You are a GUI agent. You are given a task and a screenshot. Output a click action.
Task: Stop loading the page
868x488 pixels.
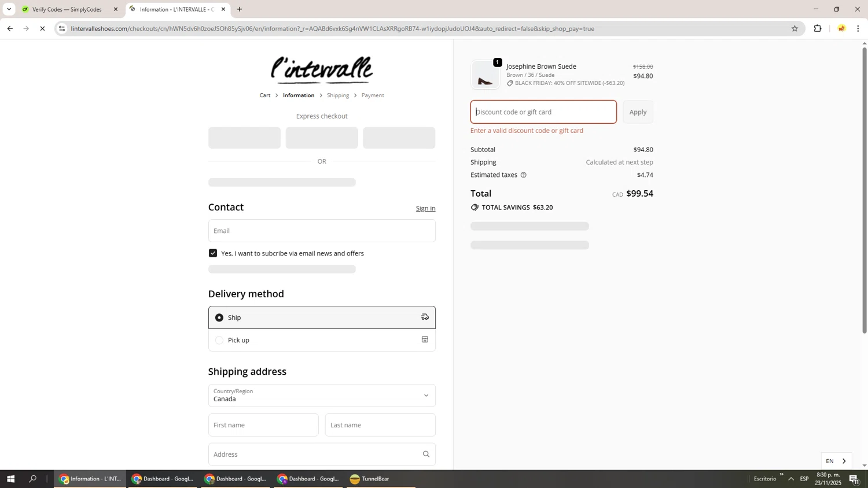pyautogui.click(x=42, y=28)
